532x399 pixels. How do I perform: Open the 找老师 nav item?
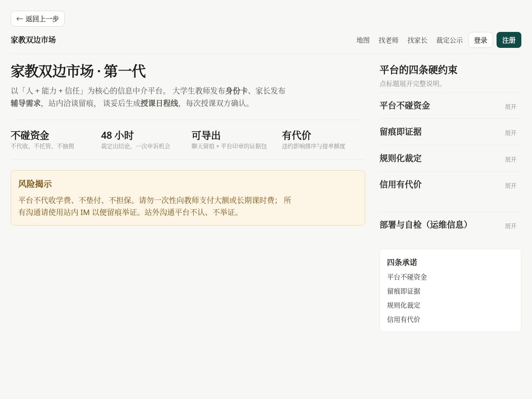[x=388, y=40]
